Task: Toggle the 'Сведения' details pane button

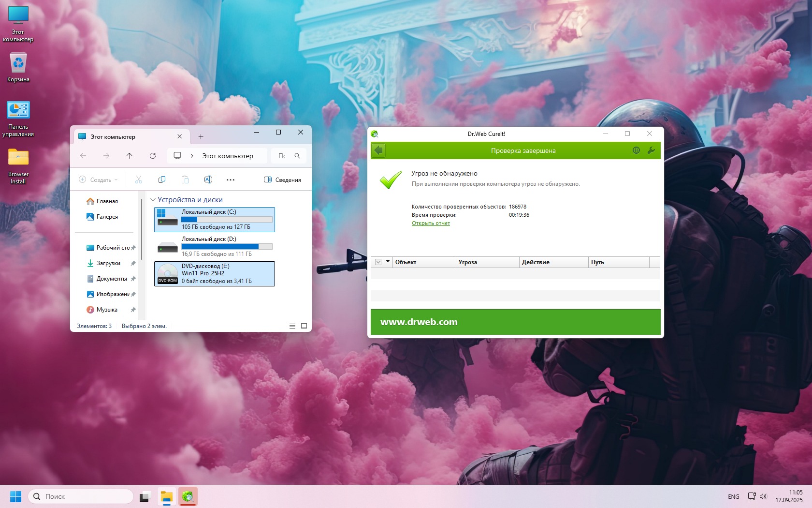Action: click(x=282, y=179)
